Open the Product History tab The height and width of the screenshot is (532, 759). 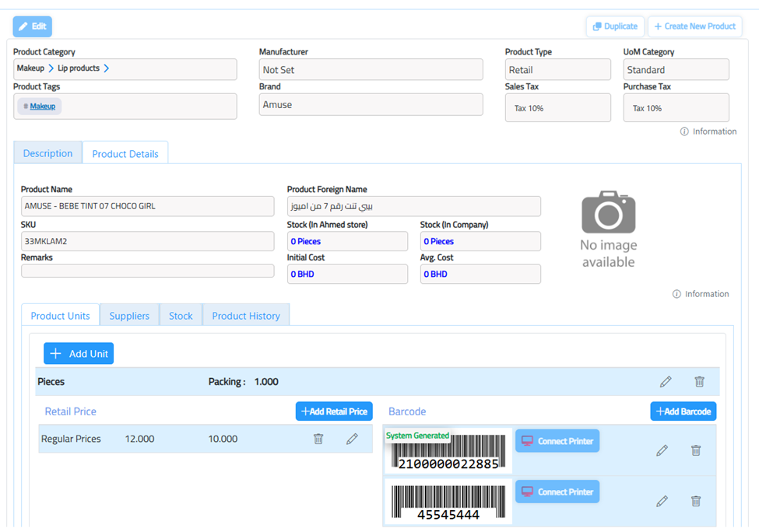[246, 316]
